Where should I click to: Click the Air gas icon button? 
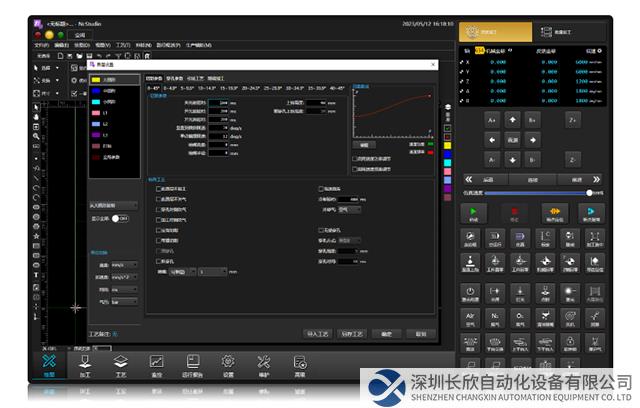(471, 318)
